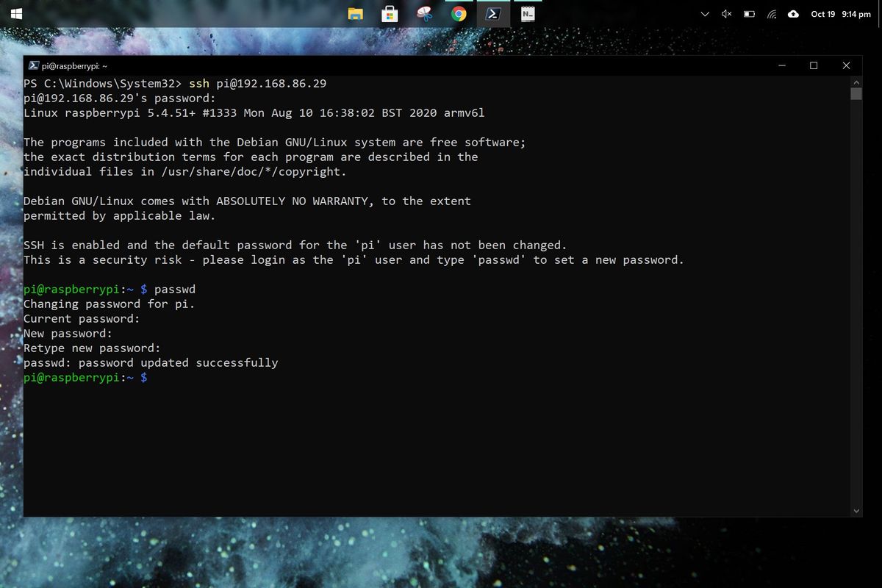This screenshot has width=882, height=588.
Task: Expand the hidden system tray icons
Action: tap(704, 13)
